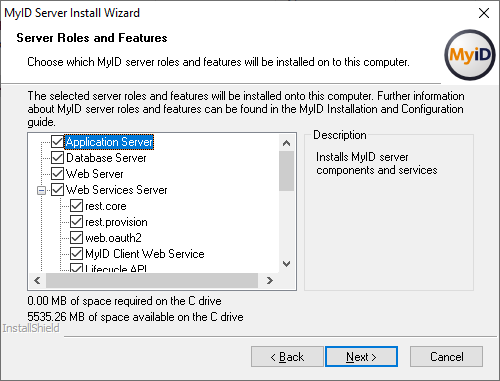Uncheck the rest.provision checkbox
The image size is (500, 381).
(x=76, y=222)
